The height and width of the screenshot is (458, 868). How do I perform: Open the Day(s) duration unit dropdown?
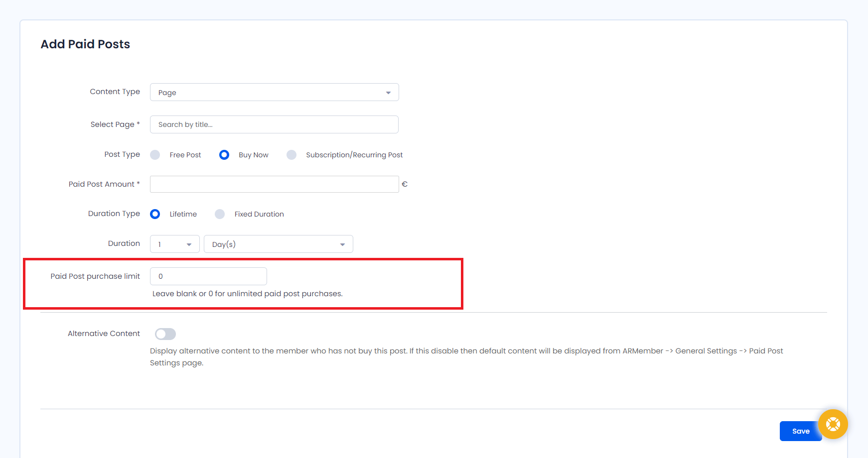click(x=278, y=244)
